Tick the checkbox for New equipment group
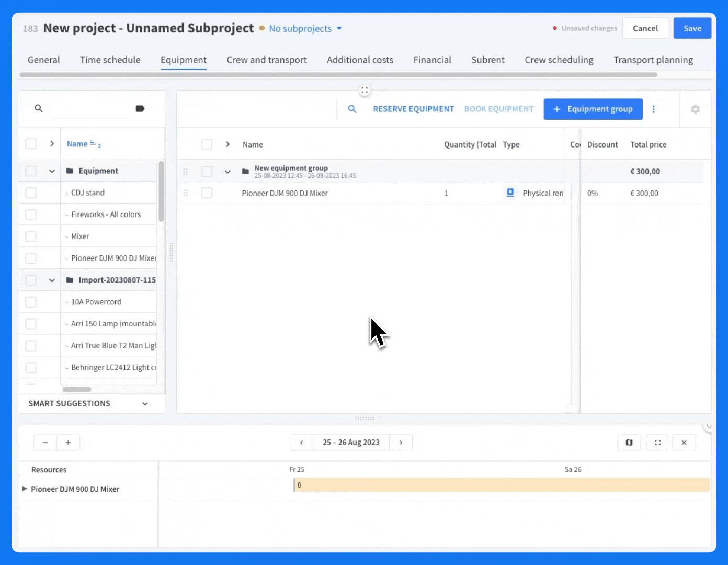 click(207, 171)
